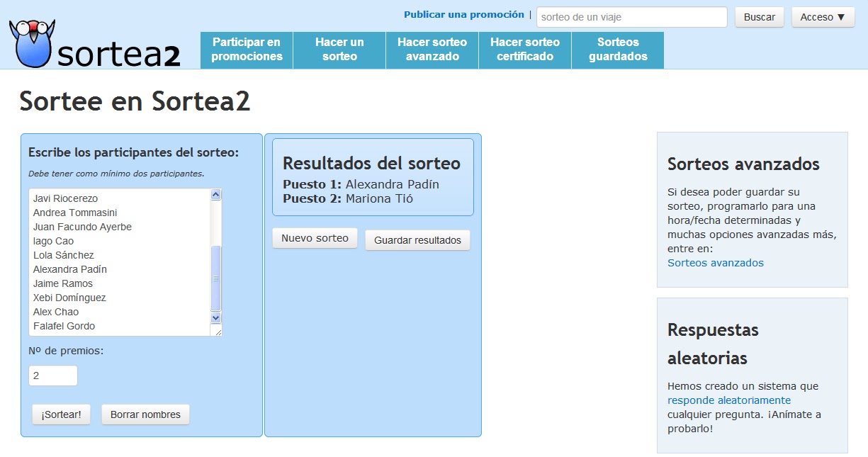
Task: Open Participar en promociones tab
Action: point(247,50)
